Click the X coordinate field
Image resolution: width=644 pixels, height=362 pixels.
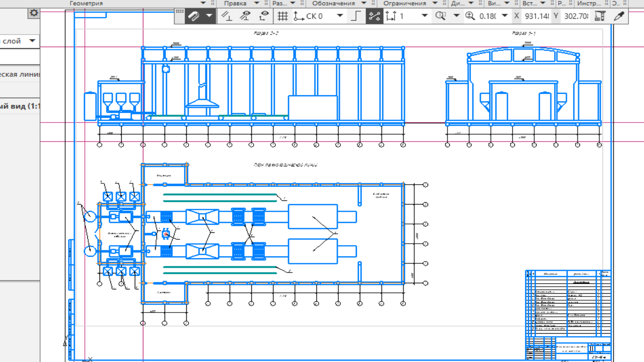(537, 16)
